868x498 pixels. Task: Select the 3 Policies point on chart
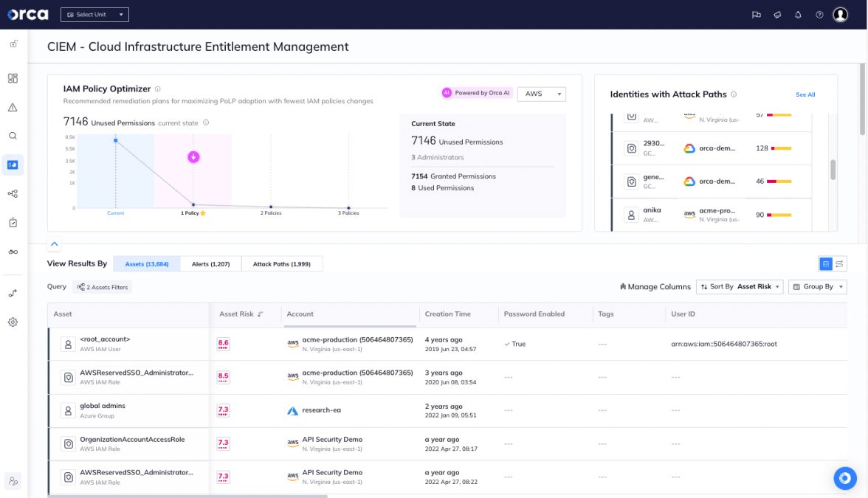(x=348, y=208)
